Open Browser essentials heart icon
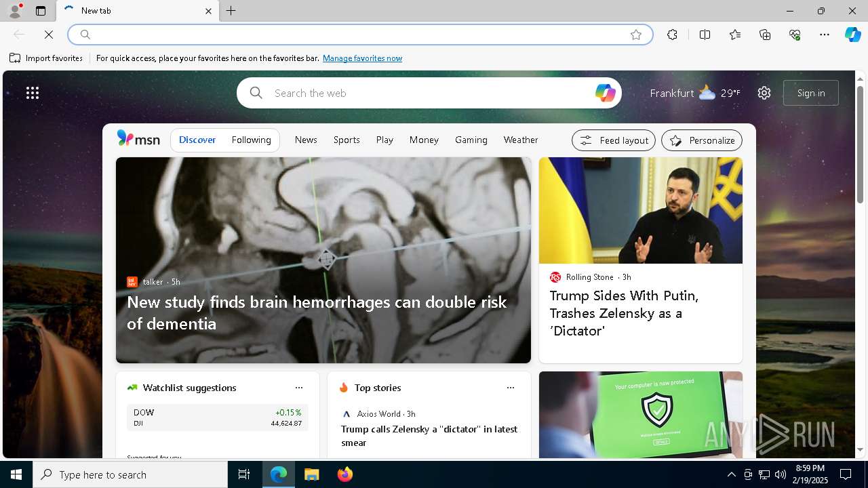868x488 pixels. (x=795, y=35)
